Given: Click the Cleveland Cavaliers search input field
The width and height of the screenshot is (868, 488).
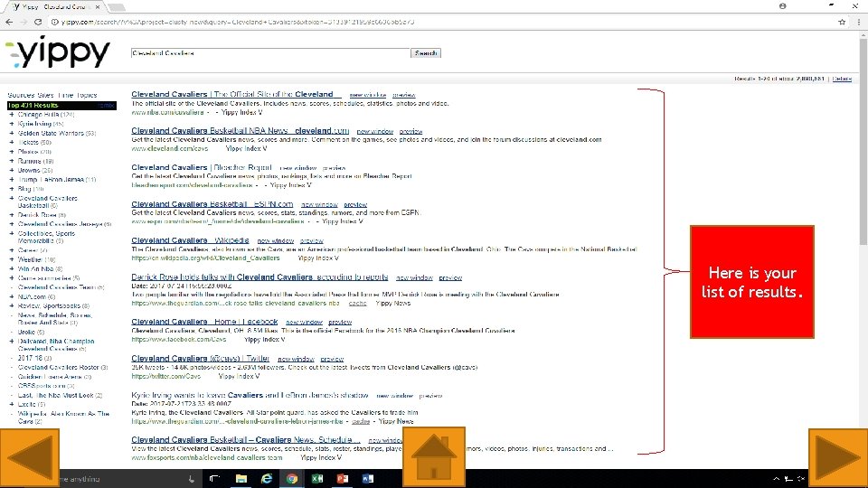Looking at the screenshot, I should pos(270,53).
